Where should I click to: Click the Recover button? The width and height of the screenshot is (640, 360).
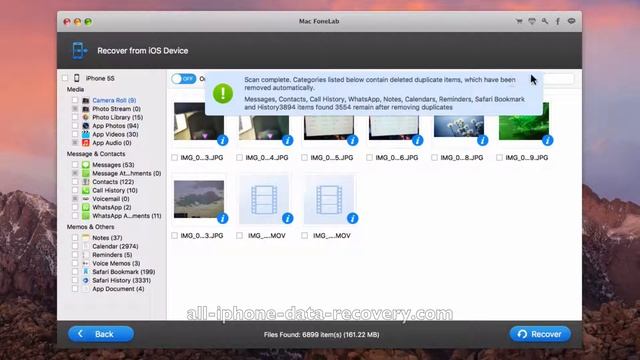tap(540, 334)
